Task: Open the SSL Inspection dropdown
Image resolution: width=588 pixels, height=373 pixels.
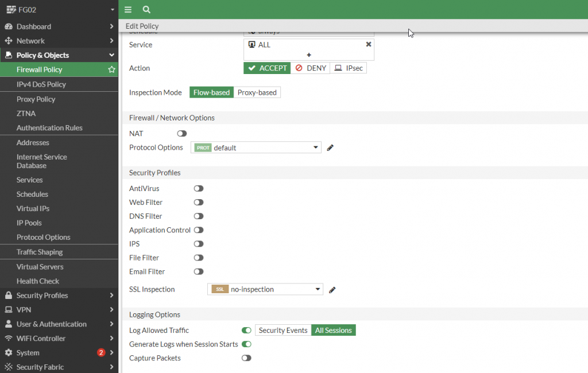Action: coord(265,290)
